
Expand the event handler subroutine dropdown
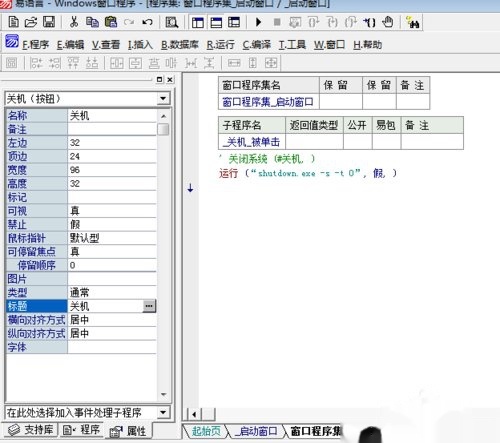pos(163,413)
